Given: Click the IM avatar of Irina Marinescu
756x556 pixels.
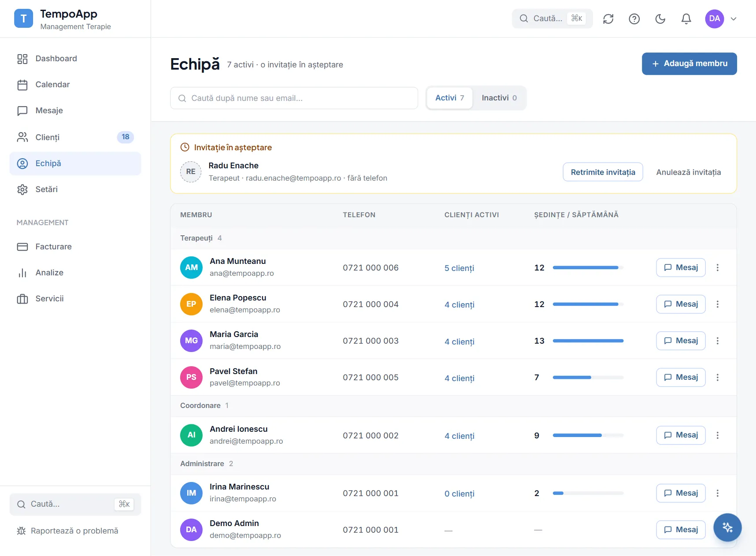Looking at the screenshot, I should [x=191, y=493].
